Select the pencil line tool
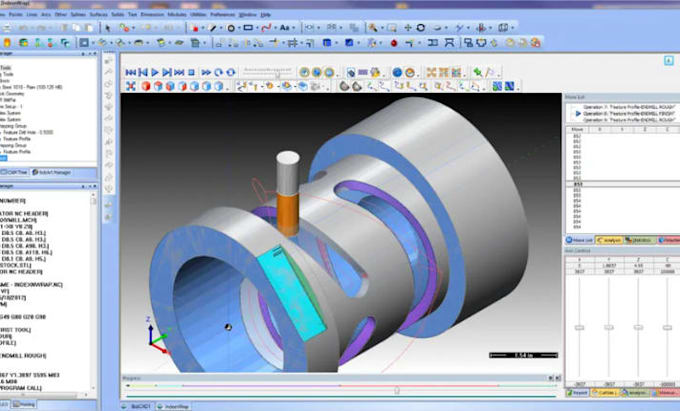This screenshot has height=411, width=680. [x=213, y=28]
